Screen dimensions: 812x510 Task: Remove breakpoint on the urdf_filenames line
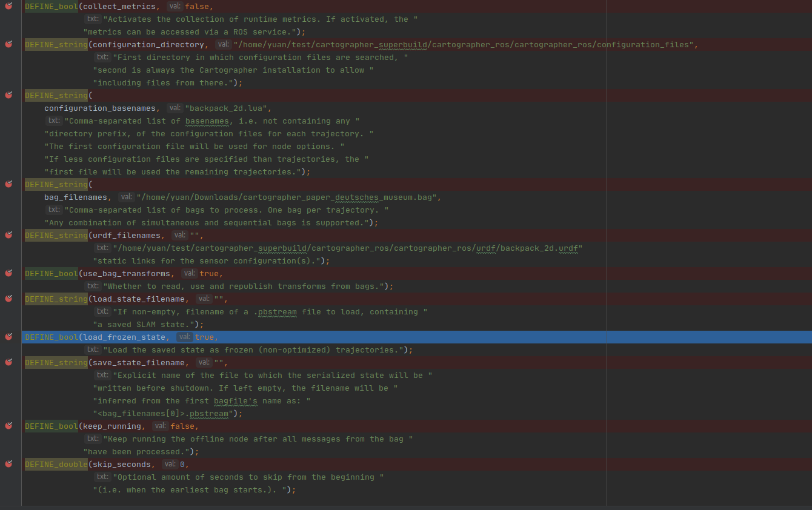8,235
